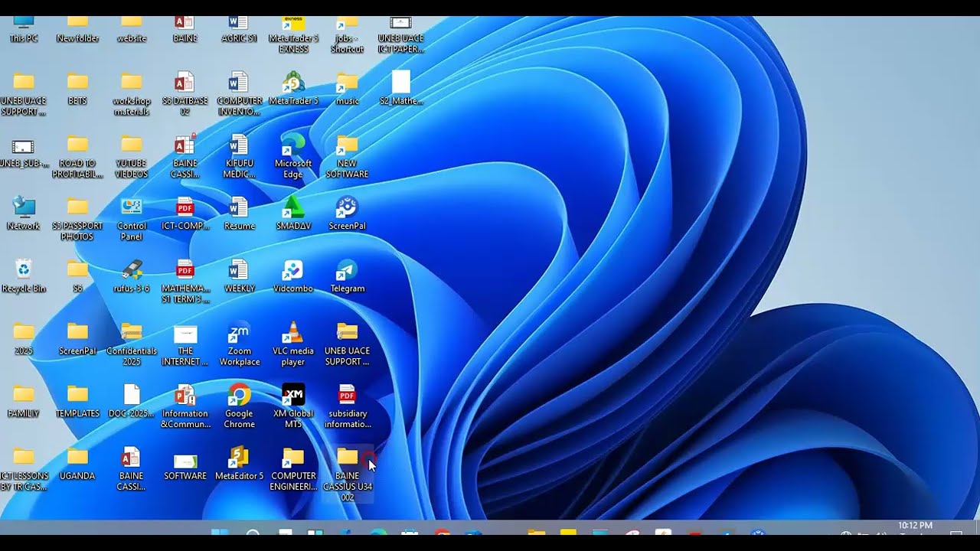Select the MATHEMA S1 TERM 3 PDF
This screenshot has width=980, height=551.
click(185, 282)
